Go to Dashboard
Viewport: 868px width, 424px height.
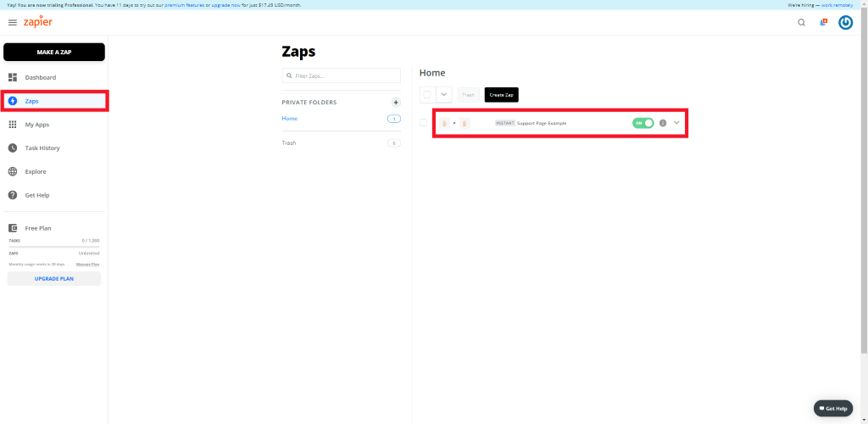(x=41, y=77)
